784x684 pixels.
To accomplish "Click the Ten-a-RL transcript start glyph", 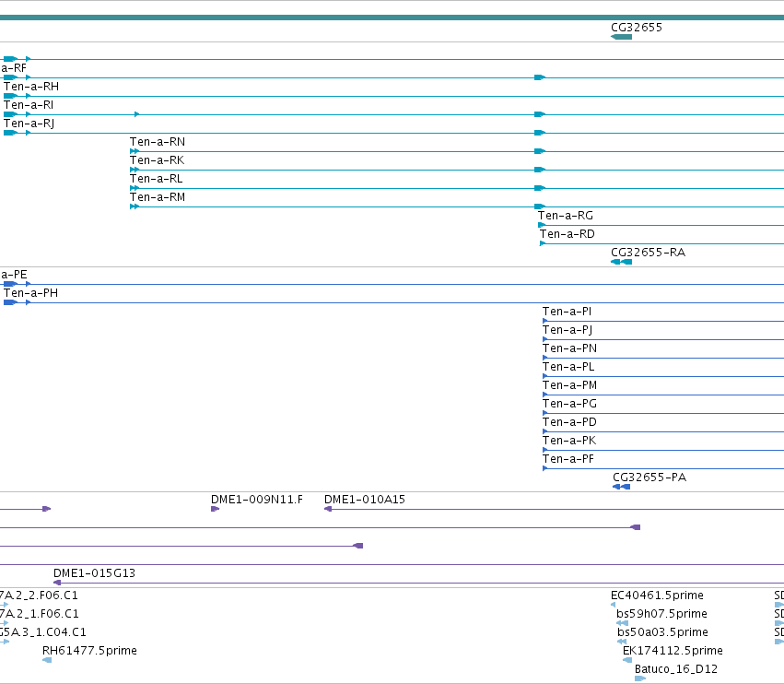I will 134,188.
